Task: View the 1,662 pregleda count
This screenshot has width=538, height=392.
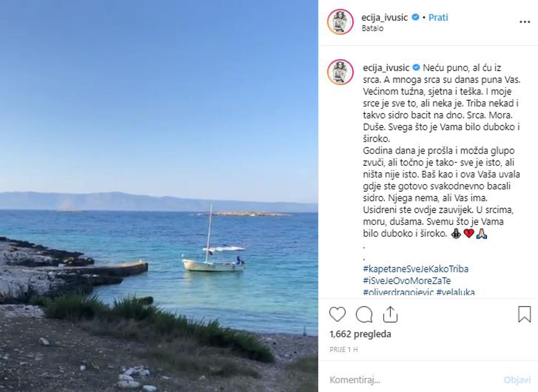Action: 360,334
